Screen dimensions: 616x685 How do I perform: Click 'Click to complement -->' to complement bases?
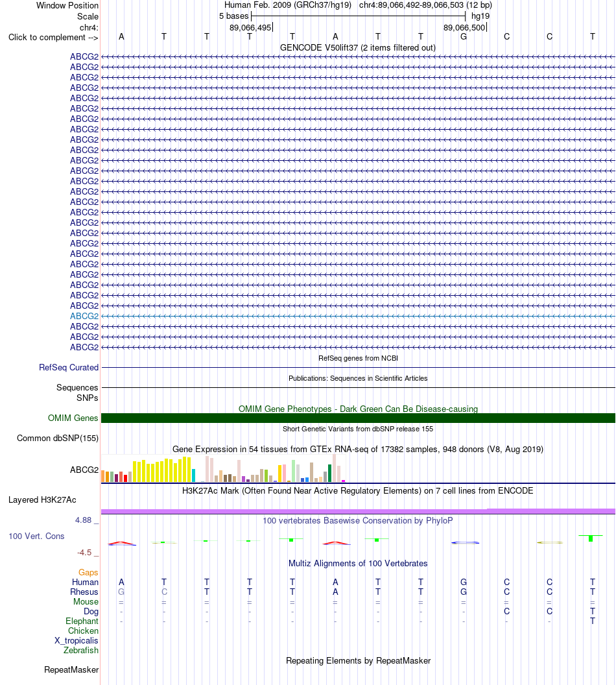(53, 38)
